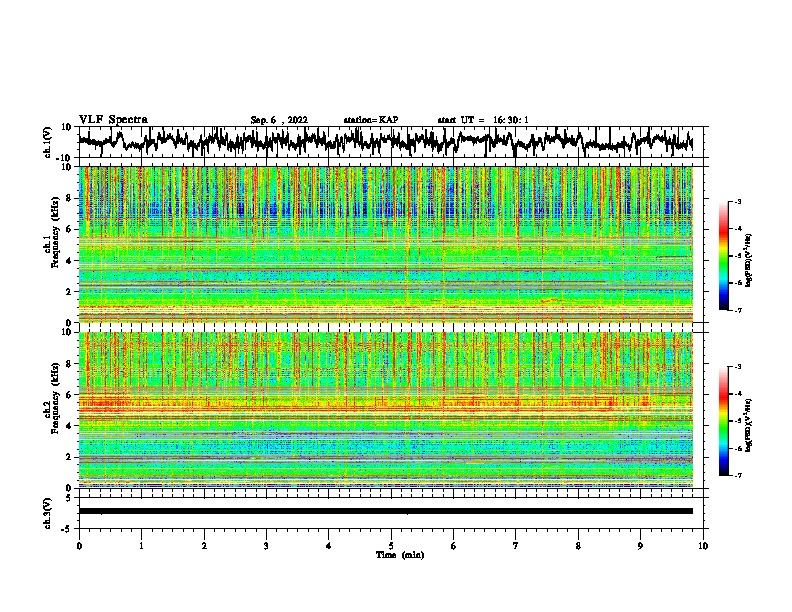Click the "-5" tick on ch.3(V) axis
The height and width of the screenshot is (612, 792).
tap(67, 529)
